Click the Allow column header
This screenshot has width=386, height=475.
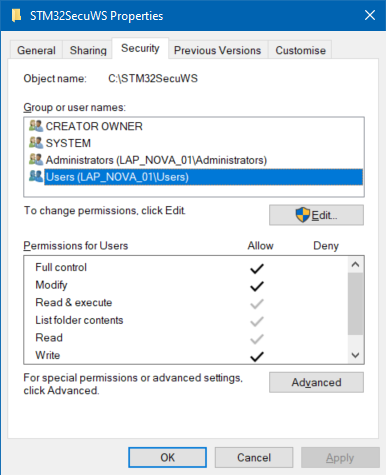pos(260,246)
